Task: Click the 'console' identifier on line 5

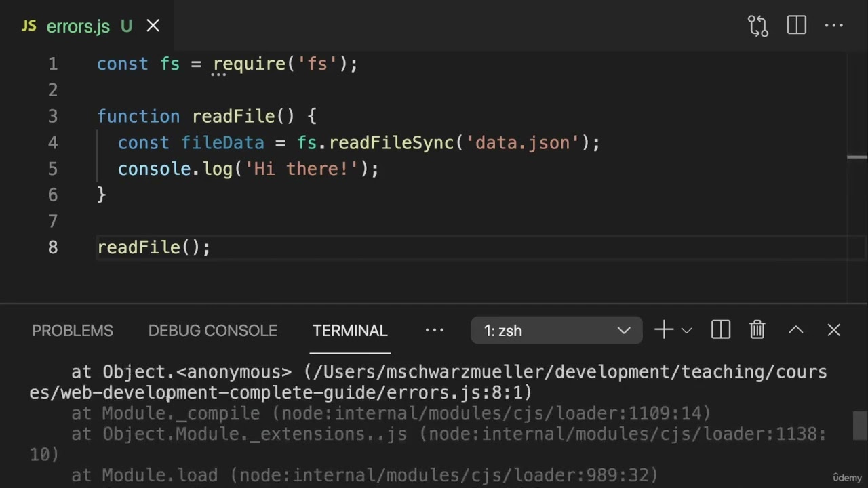Action: click(154, 169)
